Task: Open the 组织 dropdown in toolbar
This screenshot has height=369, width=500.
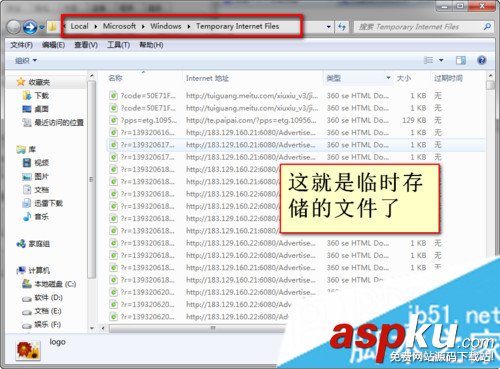Action: [x=26, y=61]
